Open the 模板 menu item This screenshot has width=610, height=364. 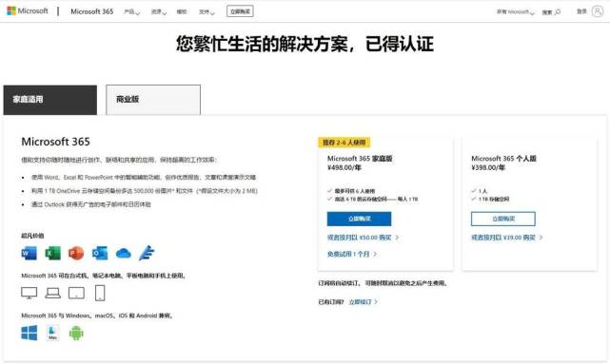(182, 11)
